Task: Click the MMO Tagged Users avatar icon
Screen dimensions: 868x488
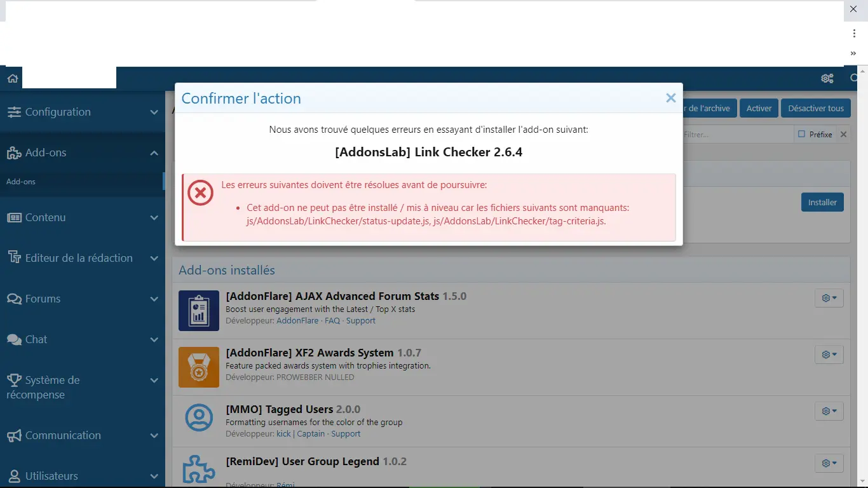Action: coord(199,417)
